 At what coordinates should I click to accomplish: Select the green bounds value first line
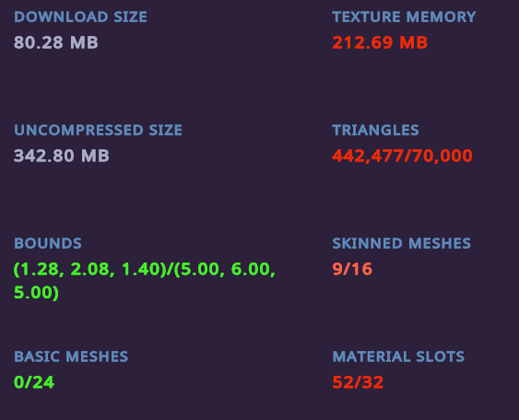[x=145, y=269]
